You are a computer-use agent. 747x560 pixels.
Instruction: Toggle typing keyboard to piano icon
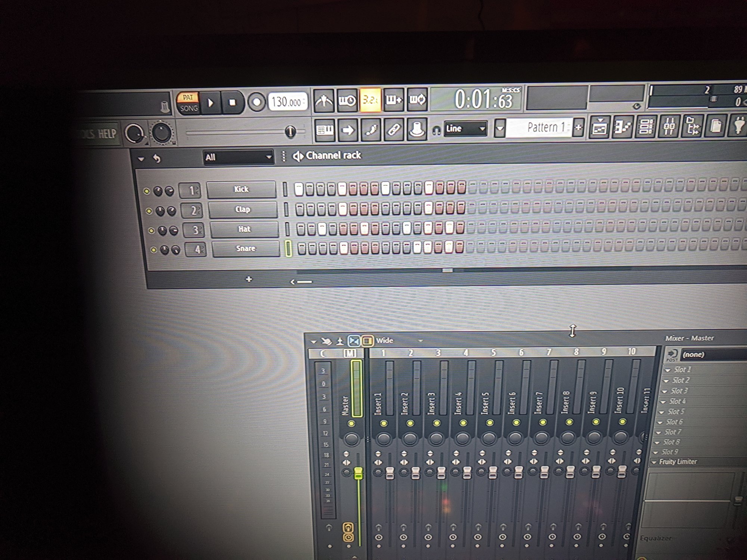click(x=325, y=130)
